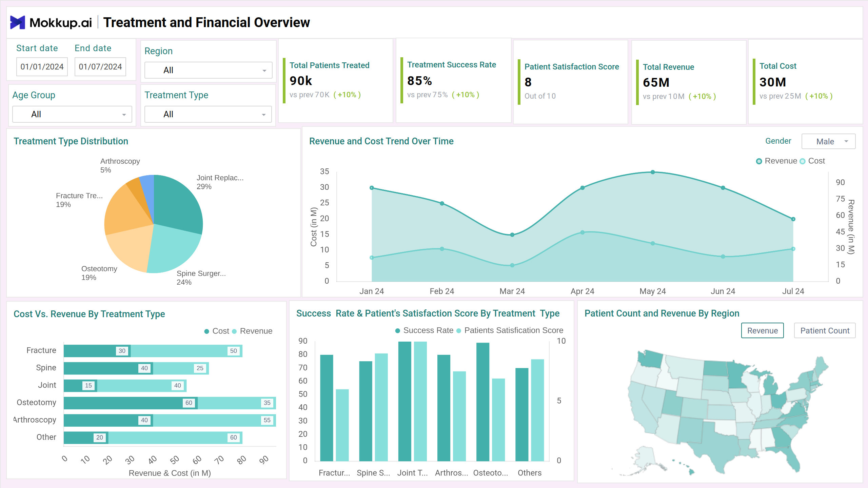The height and width of the screenshot is (488, 868).
Task: Click the Total Cost value 30M
Action: pyautogui.click(x=773, y=82)
